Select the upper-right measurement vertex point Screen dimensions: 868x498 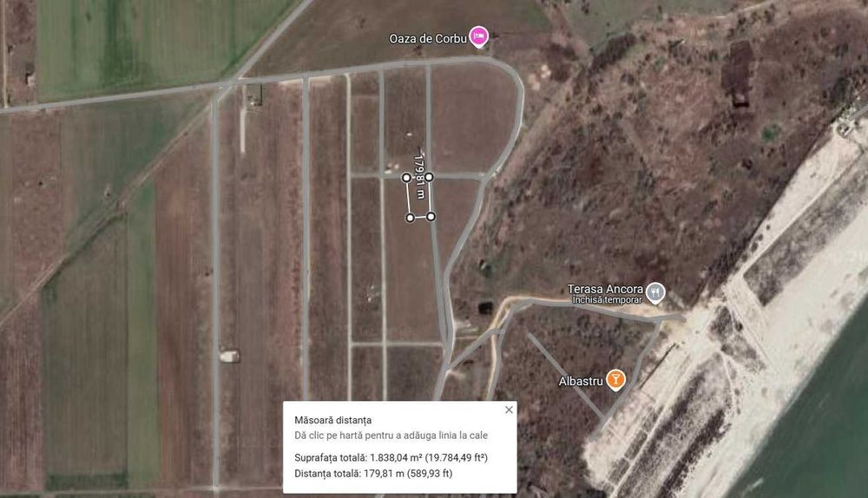point(429,177)
